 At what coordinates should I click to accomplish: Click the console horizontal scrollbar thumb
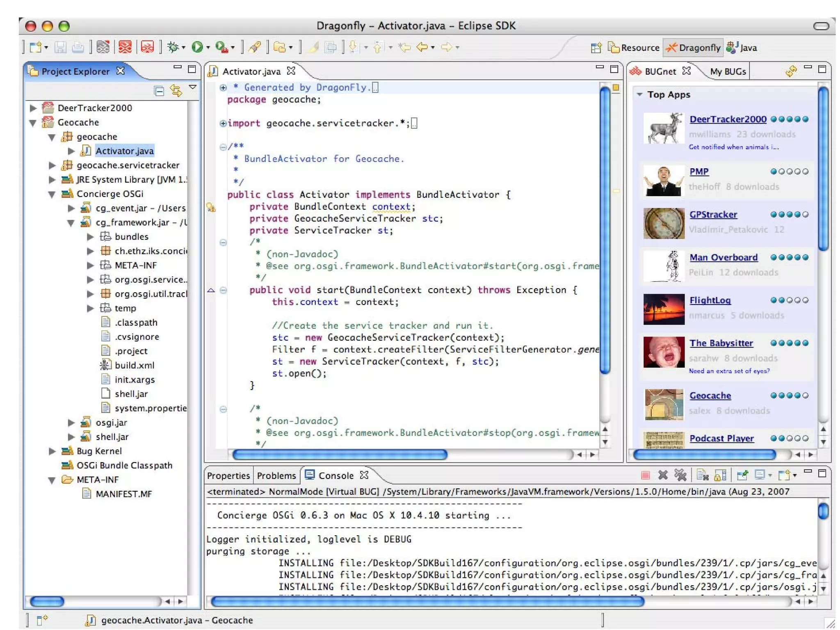[427, 601]
